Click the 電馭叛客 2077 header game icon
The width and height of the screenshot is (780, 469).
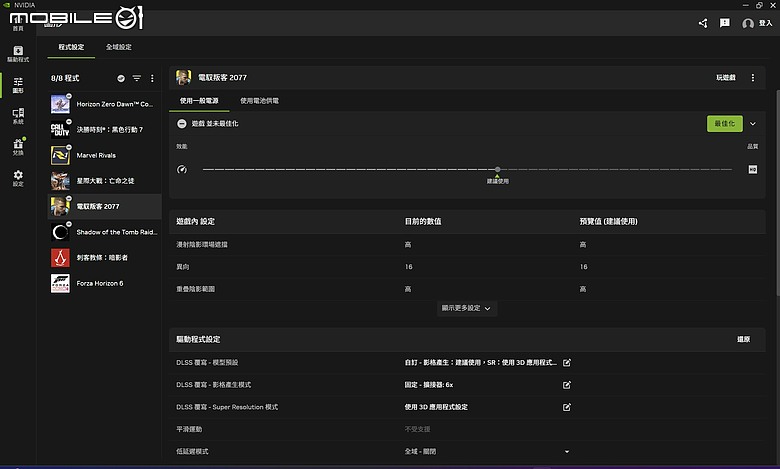tap(184, 78)
